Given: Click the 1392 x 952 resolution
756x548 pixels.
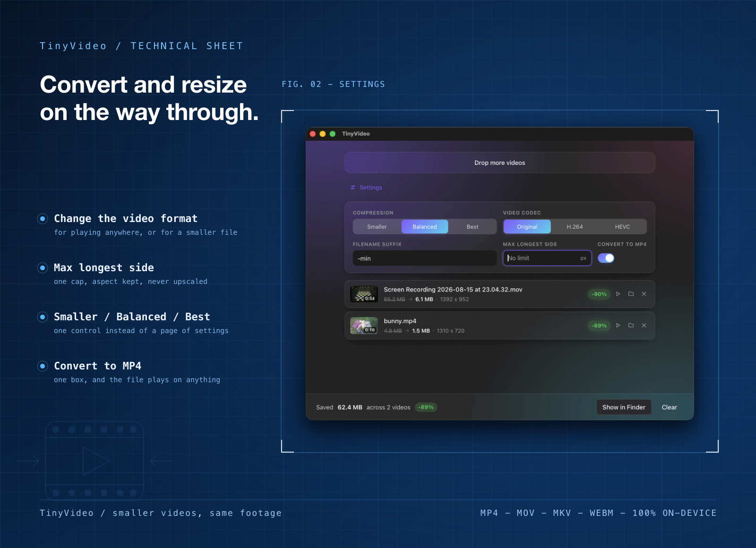Looking at the screenshot, I should click(x=455, y=300).
